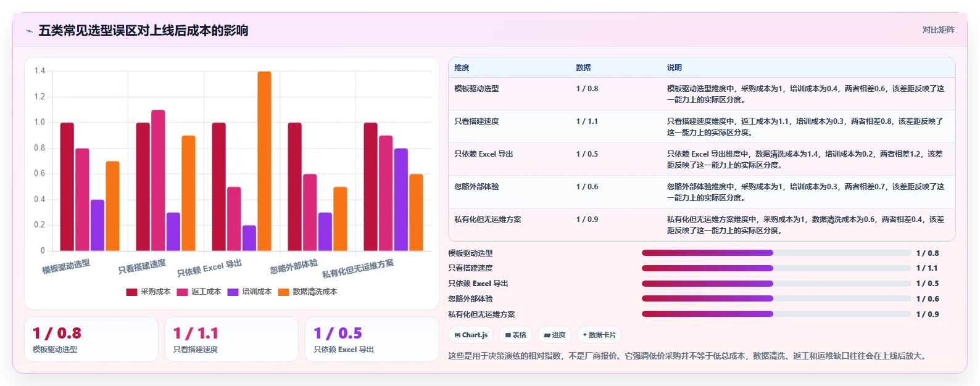Click the lightning icon beside the title
980x386 pixels.
29,31
